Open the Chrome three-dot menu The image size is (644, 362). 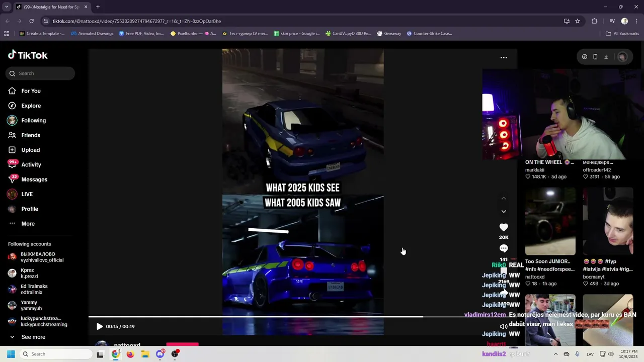click(x=636, y=21)
